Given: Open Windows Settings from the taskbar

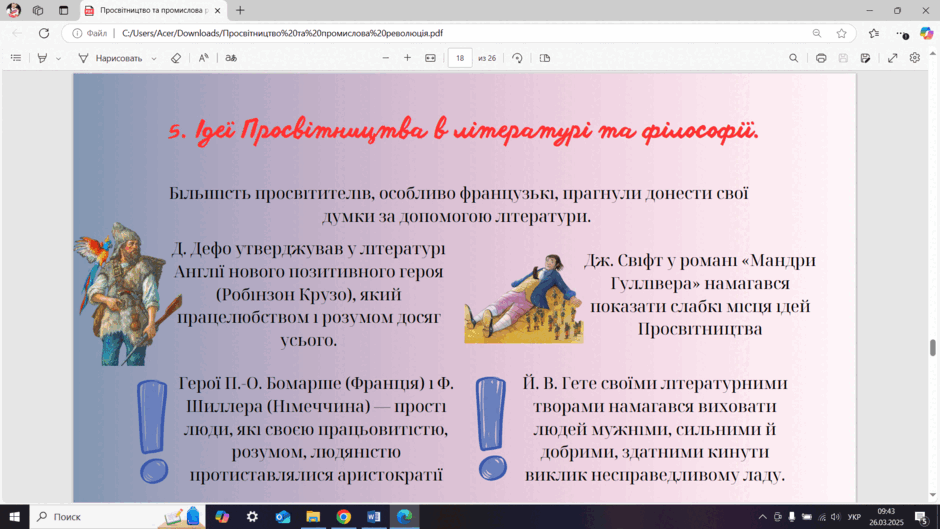Looking at the screenshot, I should point(252,516).
